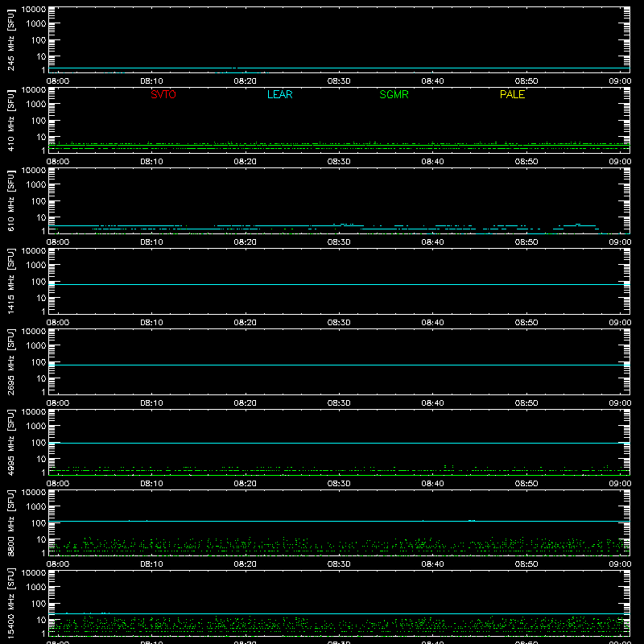644x644 pixels.
Task: Click the 08:20 tick label under 1415 MHz panel
Action: click(246, 323)
